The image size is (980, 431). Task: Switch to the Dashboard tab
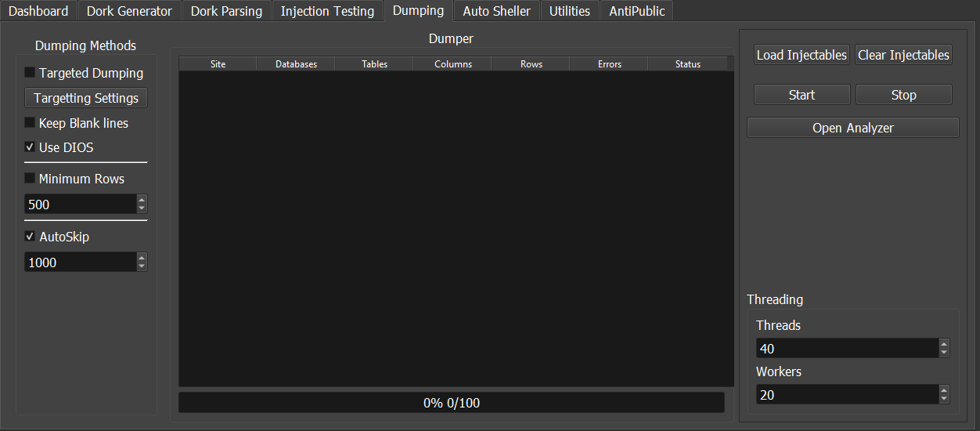38,11
